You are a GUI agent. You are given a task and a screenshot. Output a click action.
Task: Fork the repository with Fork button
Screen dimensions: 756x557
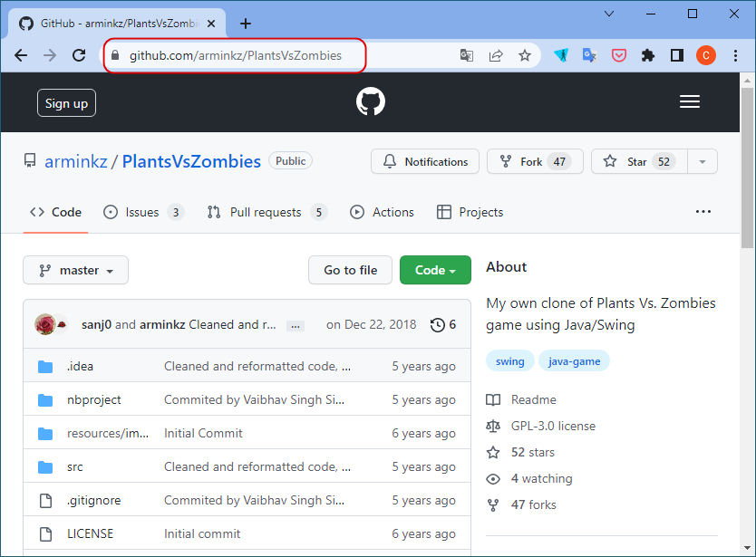point(535,161)
